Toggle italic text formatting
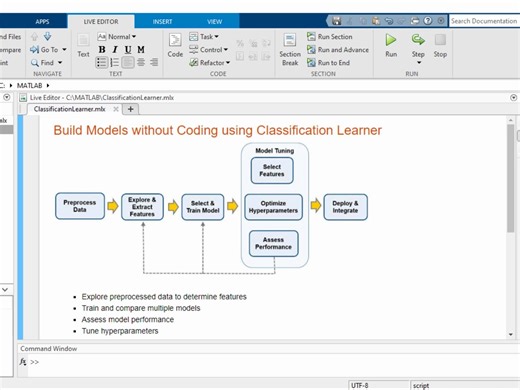The height and width of the screenshot is (390, 520). (x=115, y=50)
